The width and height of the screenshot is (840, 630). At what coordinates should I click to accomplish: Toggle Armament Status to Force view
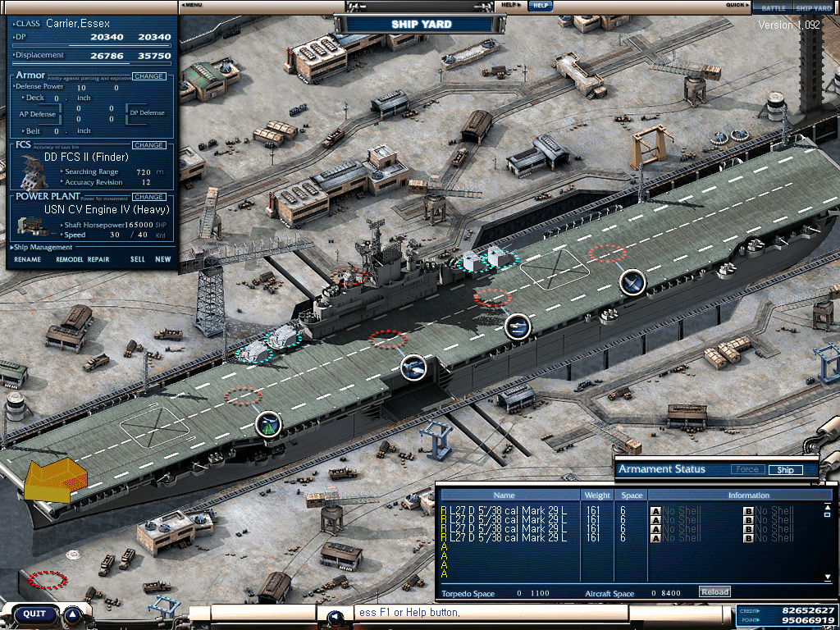[746, 470]
